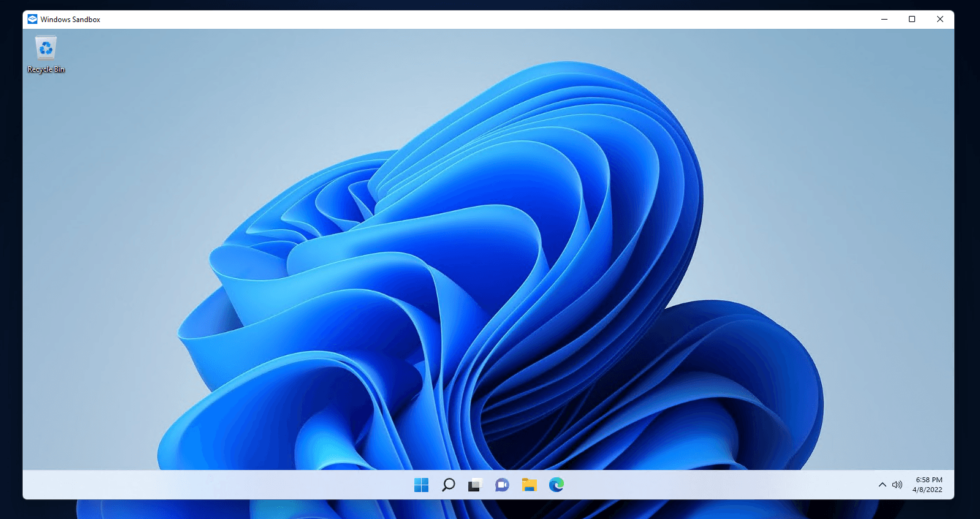
Task: Open File Explorer from the taskbar
Action: click(x=530, y=485)
